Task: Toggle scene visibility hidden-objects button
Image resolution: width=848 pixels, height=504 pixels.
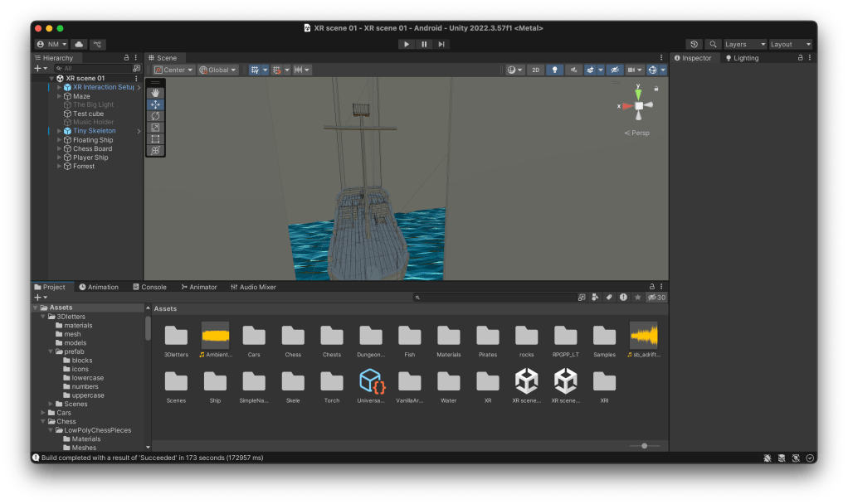Action: coord(615,70)
